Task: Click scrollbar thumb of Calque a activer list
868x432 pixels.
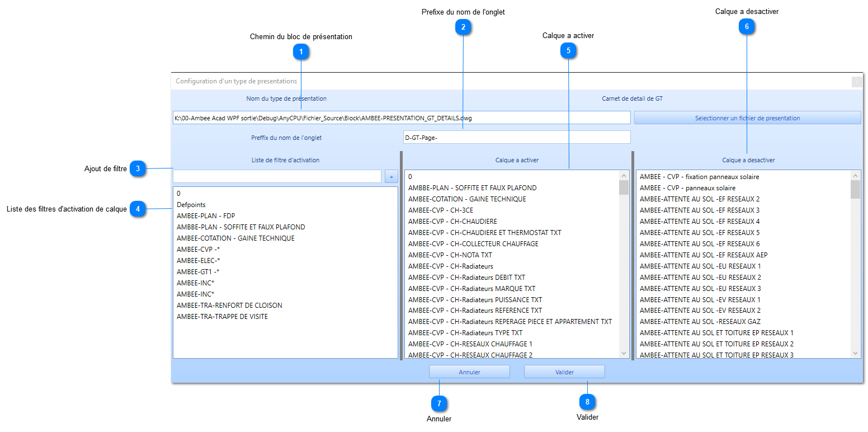Action: click(624, 187)
